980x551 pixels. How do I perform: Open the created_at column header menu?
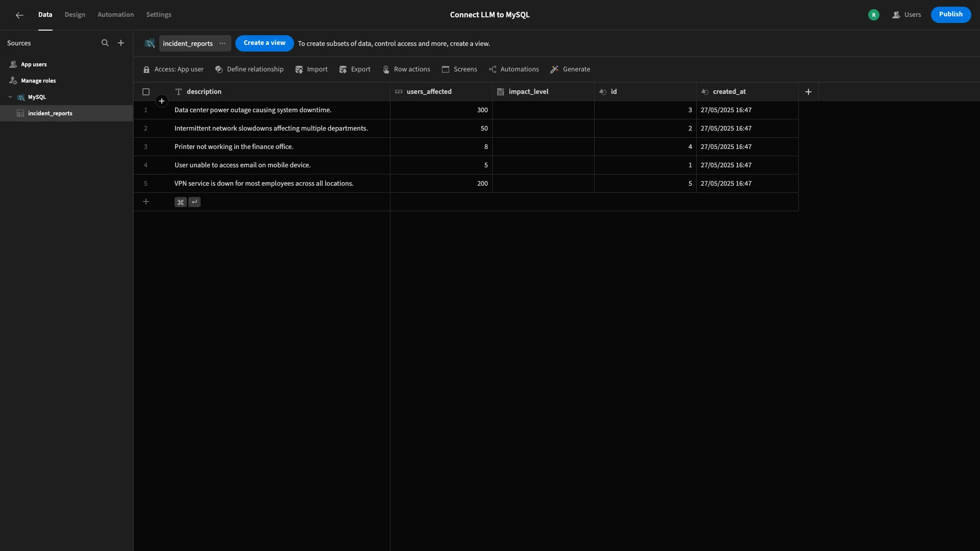pos(748,92)
